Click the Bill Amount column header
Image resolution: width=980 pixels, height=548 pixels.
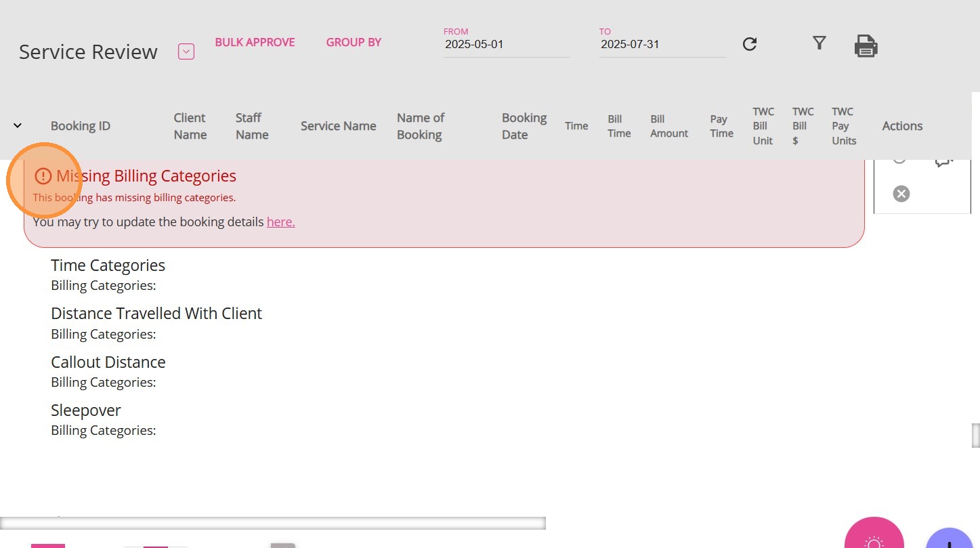coord(669,126)
